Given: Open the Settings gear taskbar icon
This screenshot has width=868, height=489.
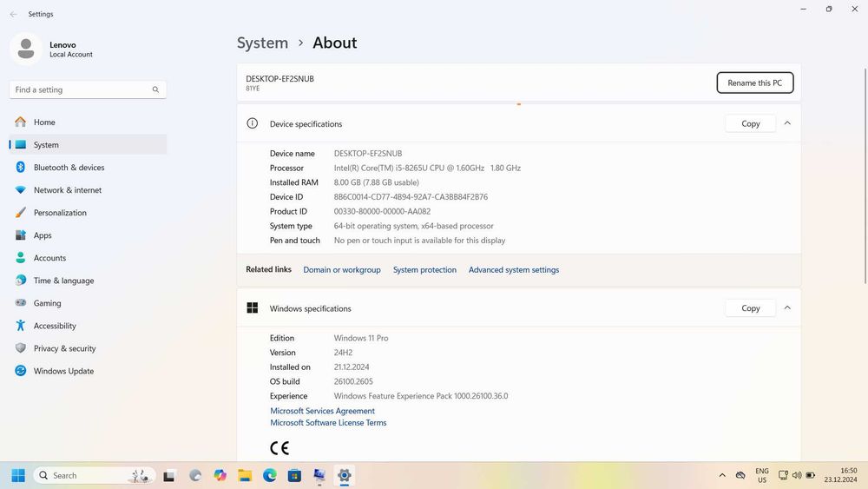Looking at the screenshot, I should [x=345, y=475].
